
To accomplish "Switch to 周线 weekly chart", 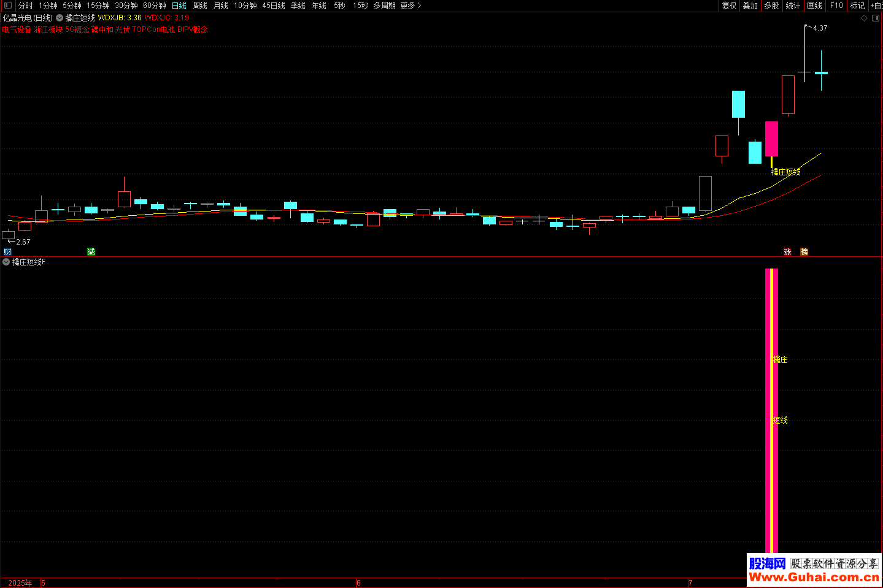I will (200, 6).
